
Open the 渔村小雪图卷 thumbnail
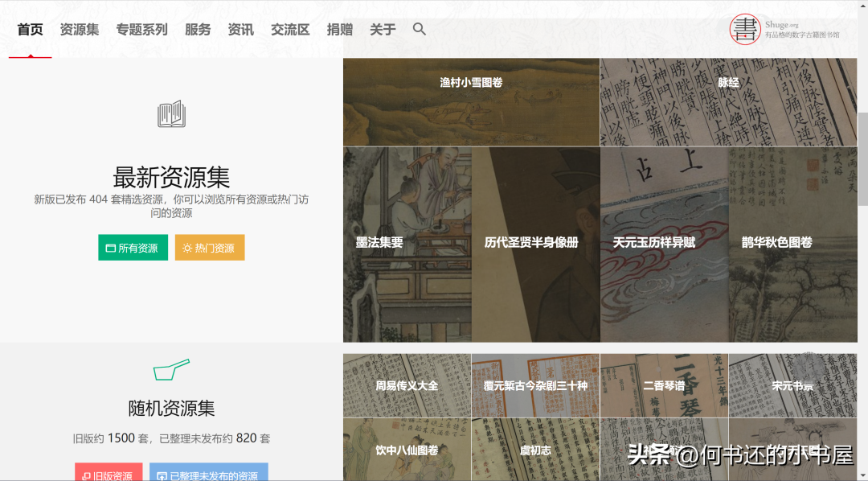471,102
